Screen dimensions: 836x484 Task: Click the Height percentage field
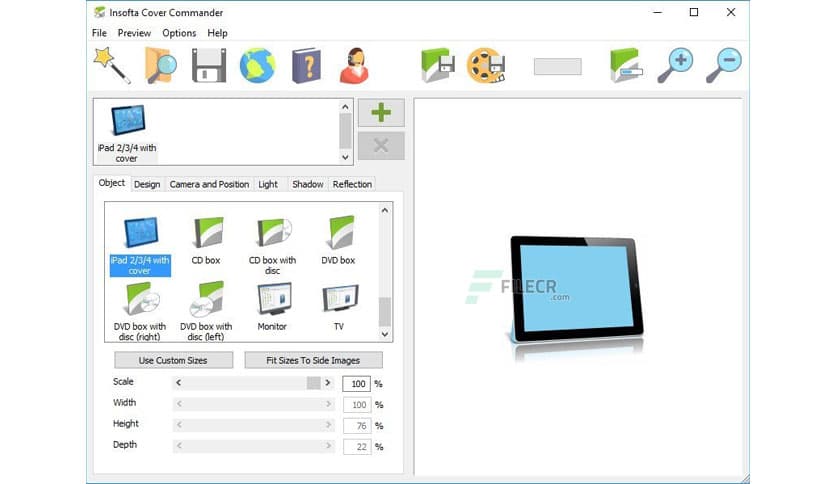(357, 426)
